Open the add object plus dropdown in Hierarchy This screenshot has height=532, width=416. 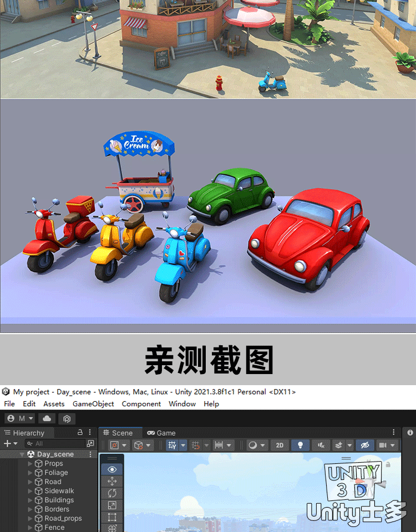pos(10,444)
